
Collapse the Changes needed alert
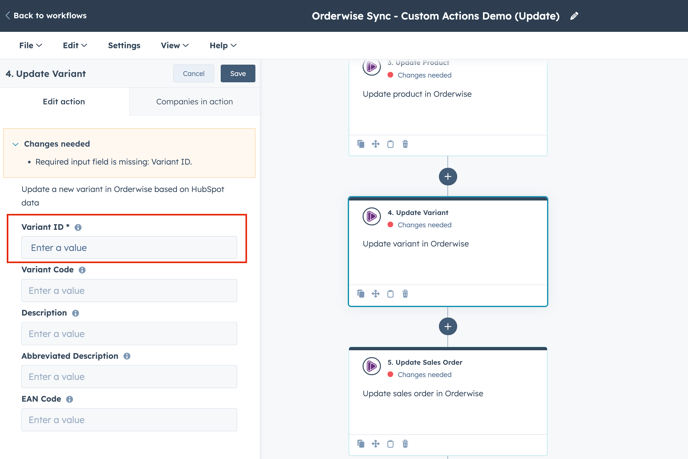click(15, 144)
